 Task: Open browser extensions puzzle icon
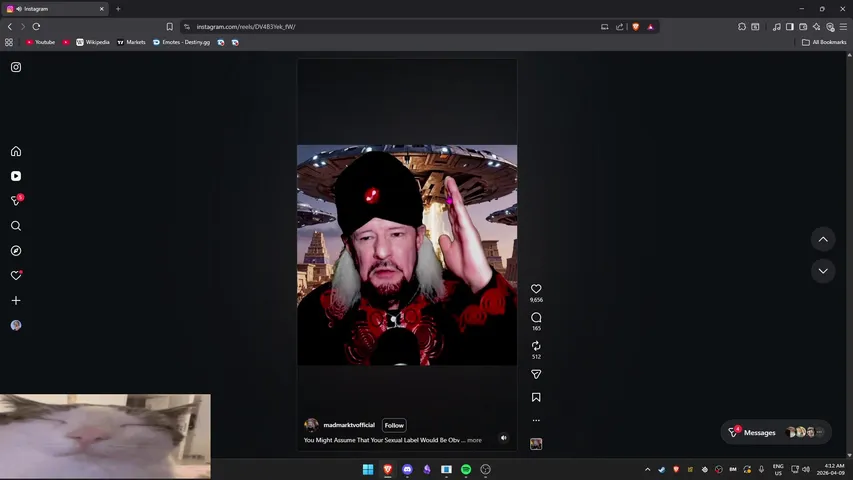741,27
